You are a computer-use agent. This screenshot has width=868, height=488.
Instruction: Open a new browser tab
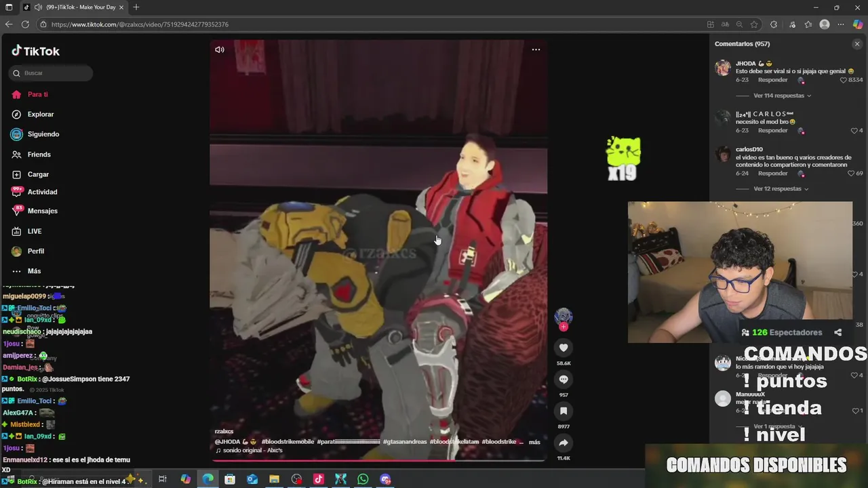[x=136, y=7]
